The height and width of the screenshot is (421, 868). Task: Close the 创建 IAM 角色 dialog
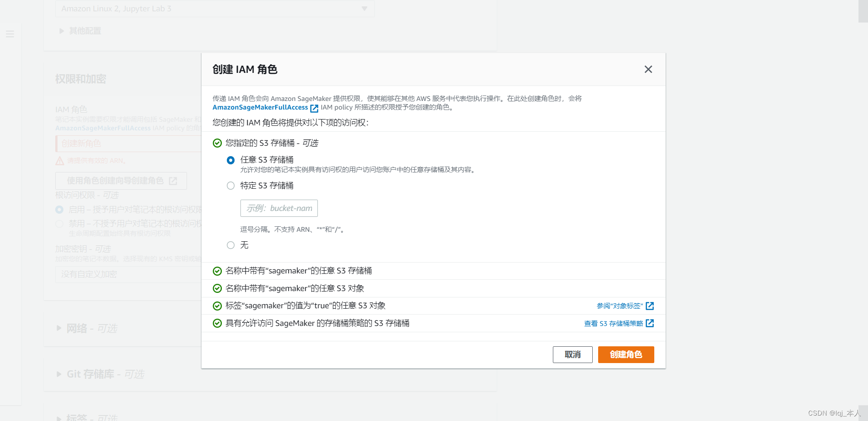coord(648,69)
